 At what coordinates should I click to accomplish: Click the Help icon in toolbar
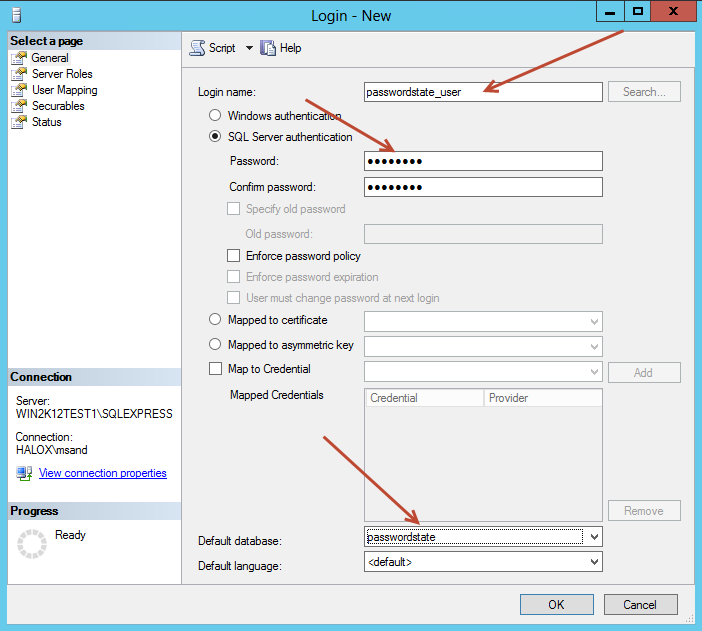[268, 48]
